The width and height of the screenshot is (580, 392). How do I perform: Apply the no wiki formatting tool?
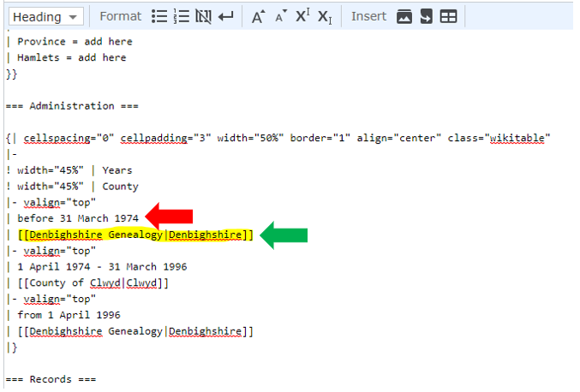203,16
